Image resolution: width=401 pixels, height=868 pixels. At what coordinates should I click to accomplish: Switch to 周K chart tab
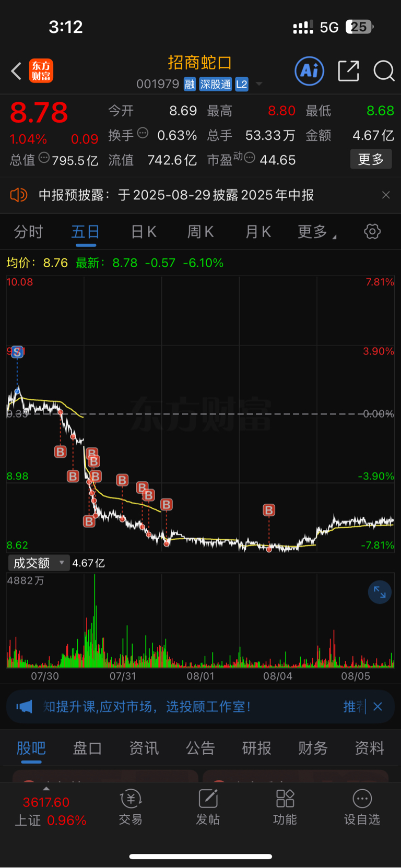click(x=200, y=232)
